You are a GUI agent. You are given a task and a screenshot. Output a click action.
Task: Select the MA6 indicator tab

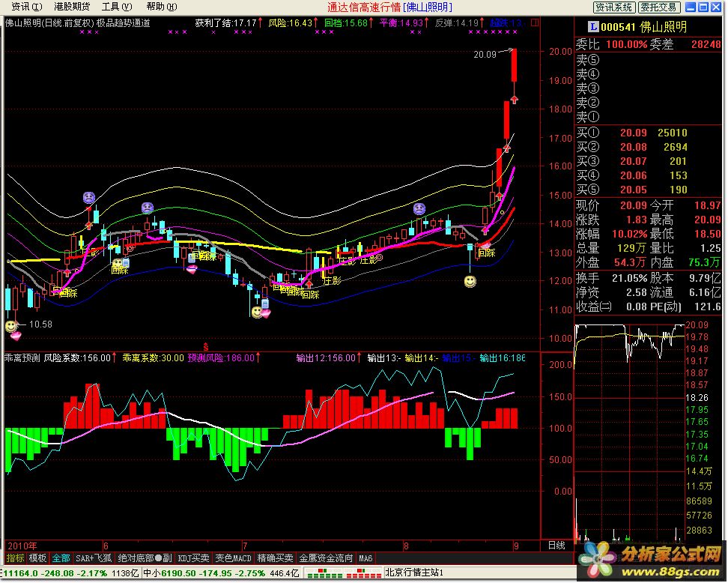[365, 558]
